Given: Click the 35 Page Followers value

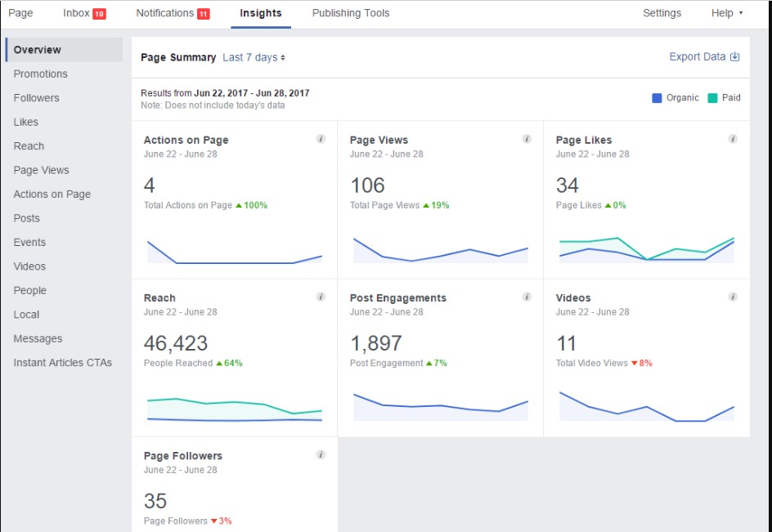Looking at the screenshot, I should point(155,502).
